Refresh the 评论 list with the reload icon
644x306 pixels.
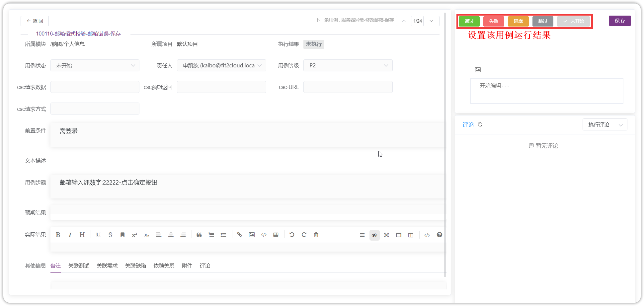pyautogui.click(x=480, y=125)
